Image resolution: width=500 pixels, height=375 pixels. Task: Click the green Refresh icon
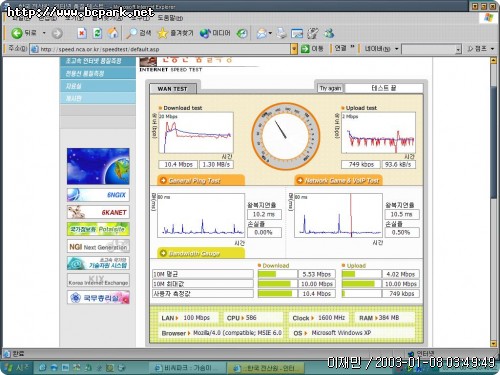97,33
